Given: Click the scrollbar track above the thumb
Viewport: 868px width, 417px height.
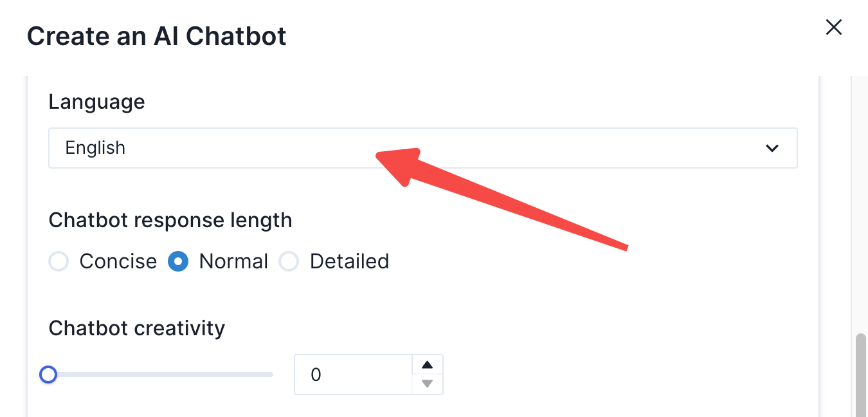Looking at the screenshot, I should coord(860,193).
